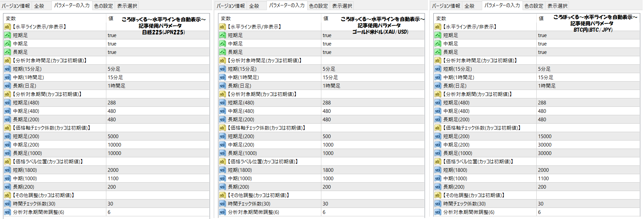The height and width of the screenshot is (219, 644).
Task: Click the icon beside 長期(日足) in BTC/JPY panel
Action: 438,86
